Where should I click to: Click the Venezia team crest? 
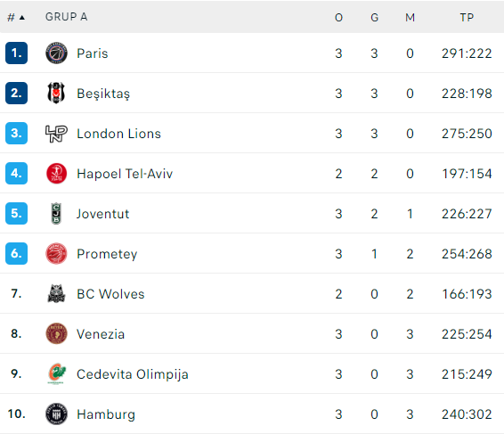56,333
